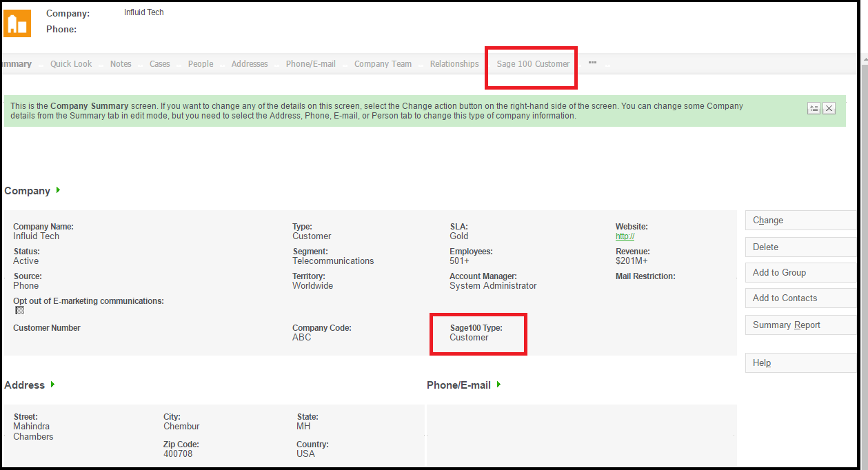Click the Zip Code value 400708
The image size is (868, 470).
coord(177,454)
